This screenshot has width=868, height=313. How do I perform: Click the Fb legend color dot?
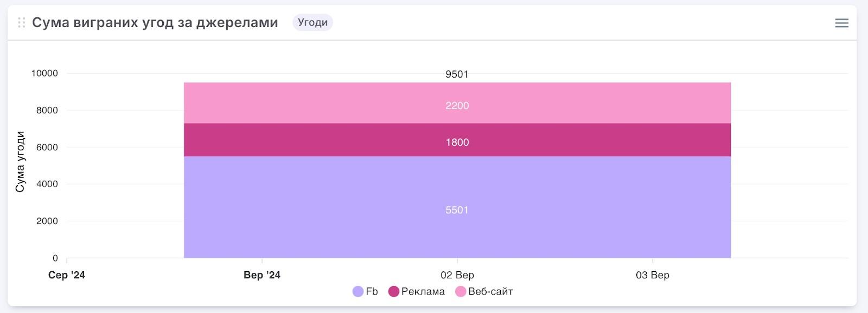click(358, 291)
